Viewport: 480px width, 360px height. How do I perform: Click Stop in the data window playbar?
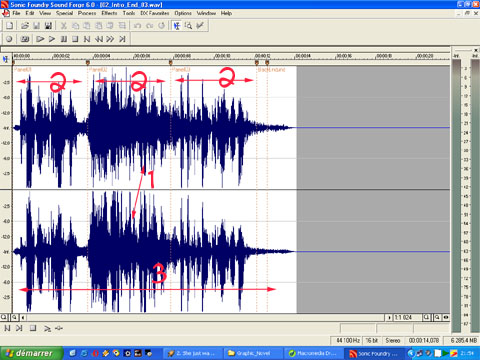point(33,328)
